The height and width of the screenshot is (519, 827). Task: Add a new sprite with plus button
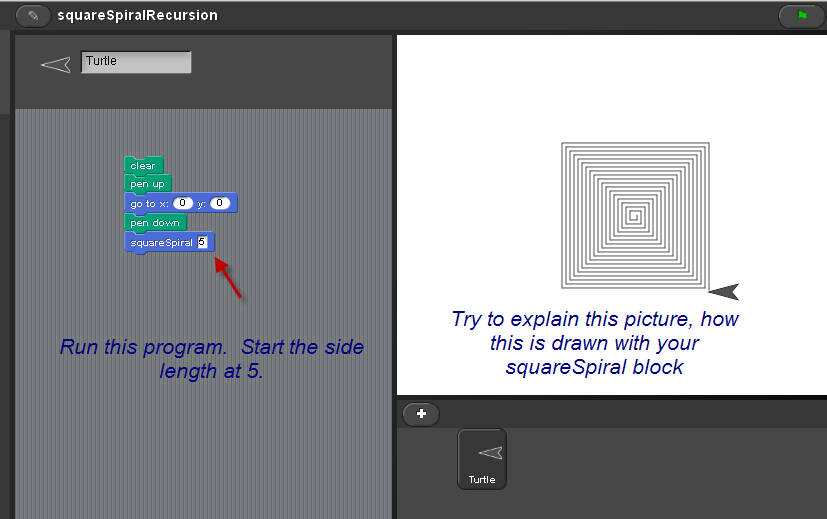421,414
